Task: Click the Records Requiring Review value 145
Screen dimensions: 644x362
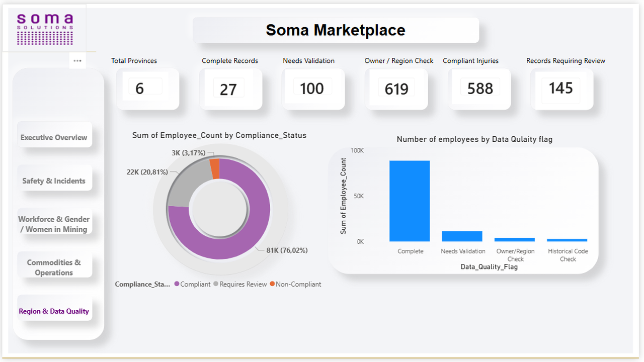Action: (560, 88)
